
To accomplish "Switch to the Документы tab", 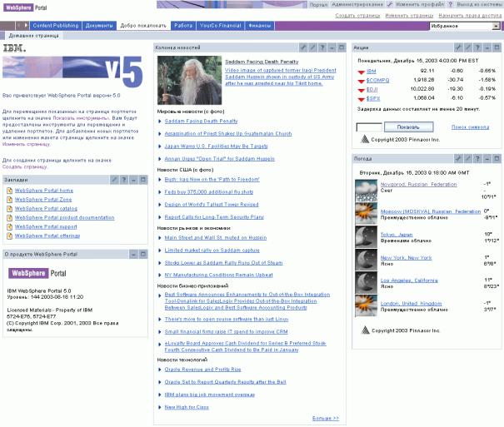I will 99,25.
